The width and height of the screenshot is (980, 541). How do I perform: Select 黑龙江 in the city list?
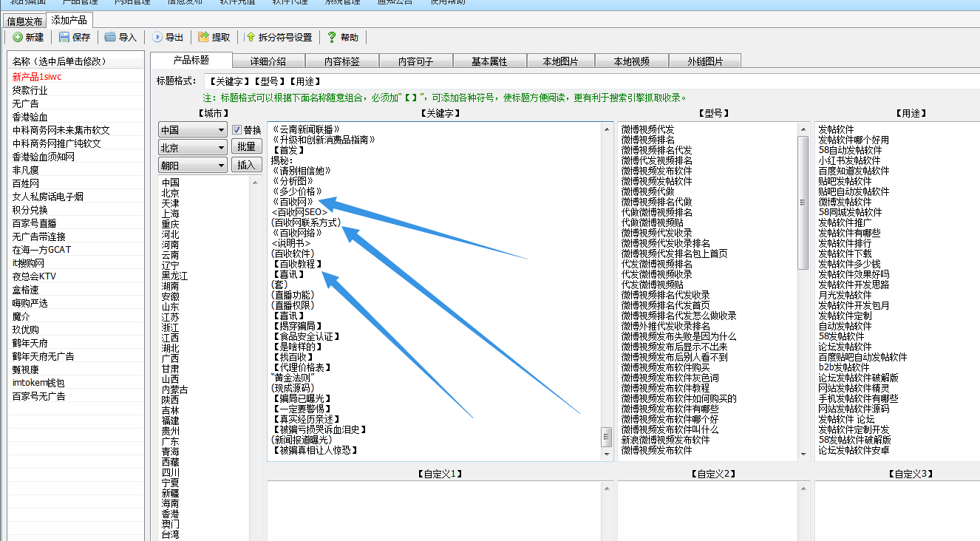(x=174, y=276)
